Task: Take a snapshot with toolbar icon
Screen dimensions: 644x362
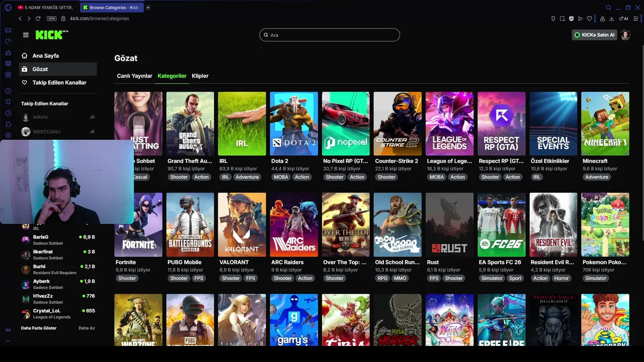Action: pos(562,19)
